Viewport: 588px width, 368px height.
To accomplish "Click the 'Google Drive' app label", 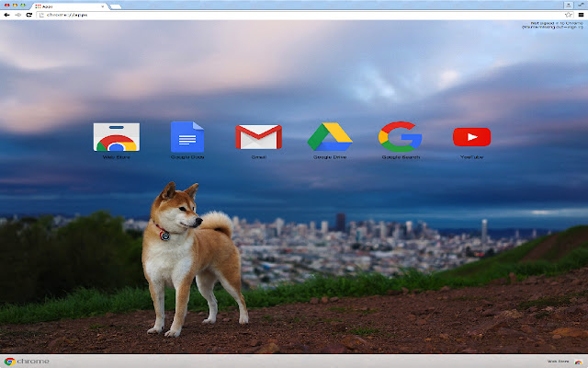I will click(330, 157).
